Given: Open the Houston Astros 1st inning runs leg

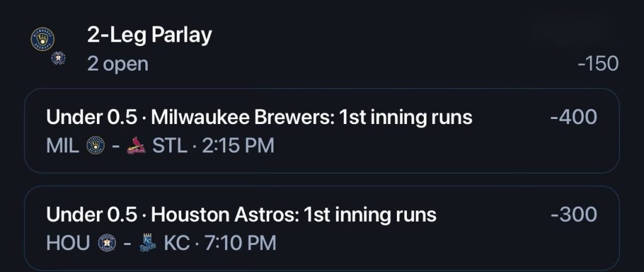Looking at the screenshot, I should pyautogui.click(x=321, y=228).
